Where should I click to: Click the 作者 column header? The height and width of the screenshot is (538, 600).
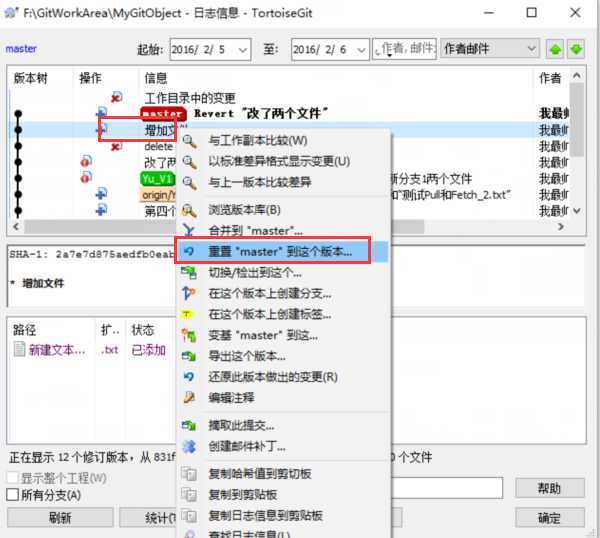[x=551, y=78]
